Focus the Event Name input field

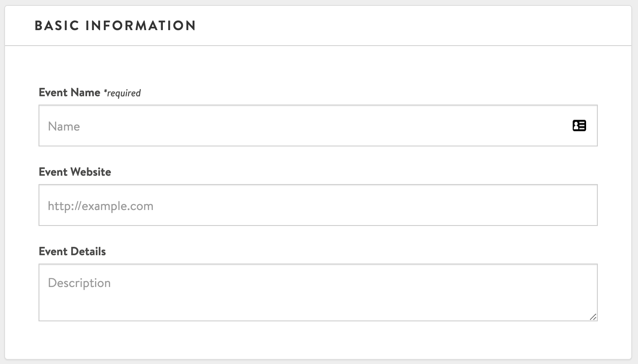(x=318, y=126)
